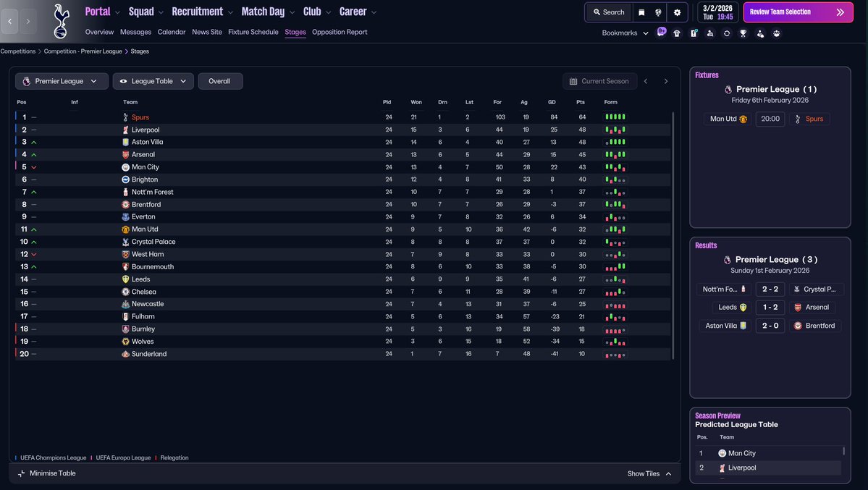The image size is (868, 490).
Task: Expand the Recruitment menu chevron
Action: click(230, 13)
